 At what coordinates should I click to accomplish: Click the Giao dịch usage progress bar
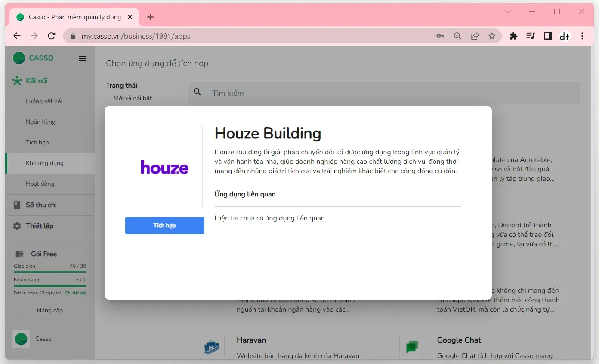50,272
